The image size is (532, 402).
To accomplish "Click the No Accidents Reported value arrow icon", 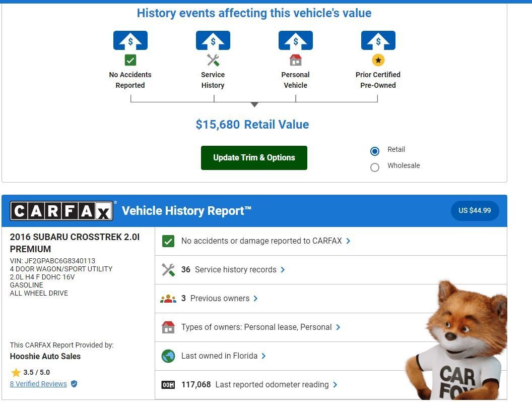I will [130, 40].
